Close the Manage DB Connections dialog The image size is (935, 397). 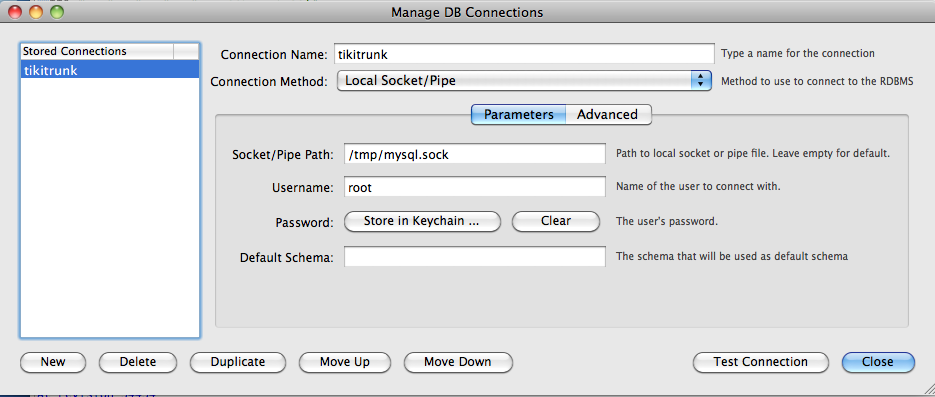pos(878,362)
